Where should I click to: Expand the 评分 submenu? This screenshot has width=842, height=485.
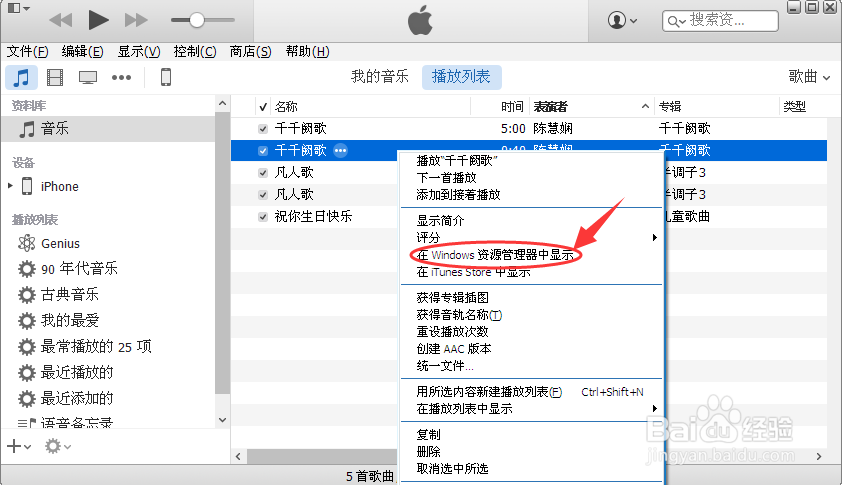(x=531, y=237)
